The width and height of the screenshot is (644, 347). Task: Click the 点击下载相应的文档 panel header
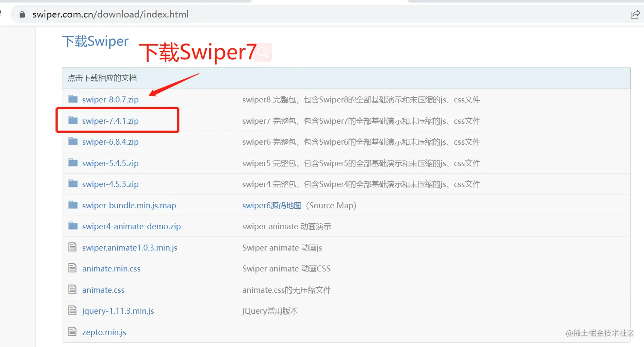[346, 78]
